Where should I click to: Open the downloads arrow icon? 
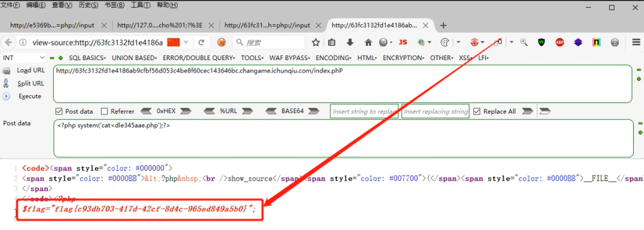point(350,42)
